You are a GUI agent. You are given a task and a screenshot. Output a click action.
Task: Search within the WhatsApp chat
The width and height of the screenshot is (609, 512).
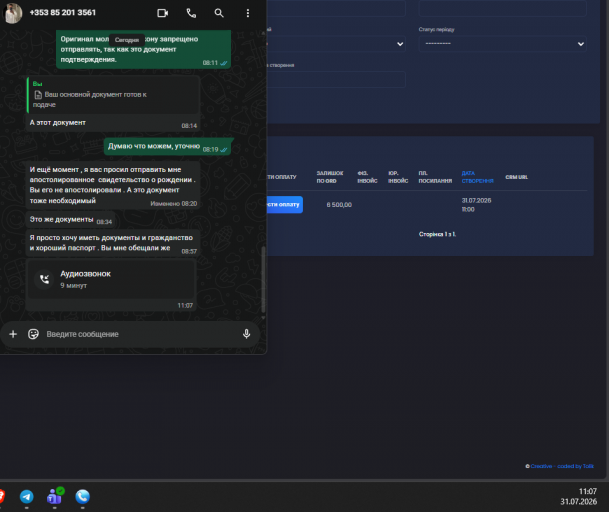click(219, 13)
